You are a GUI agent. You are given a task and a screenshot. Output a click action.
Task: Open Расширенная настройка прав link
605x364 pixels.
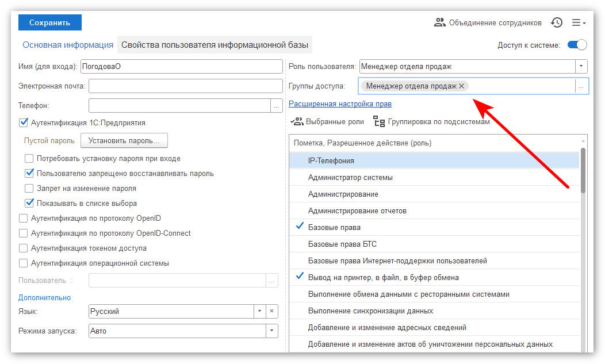[340, 104]
